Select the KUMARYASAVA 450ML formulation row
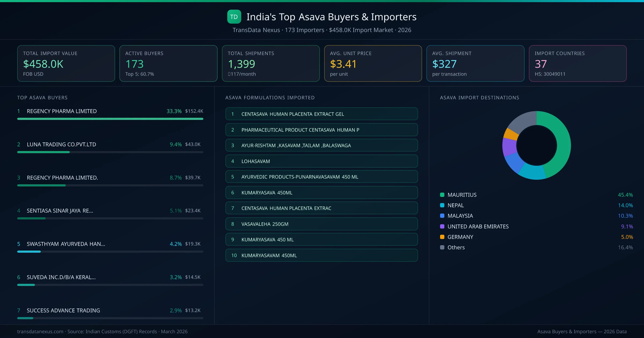644x338 pixels. 321,192
